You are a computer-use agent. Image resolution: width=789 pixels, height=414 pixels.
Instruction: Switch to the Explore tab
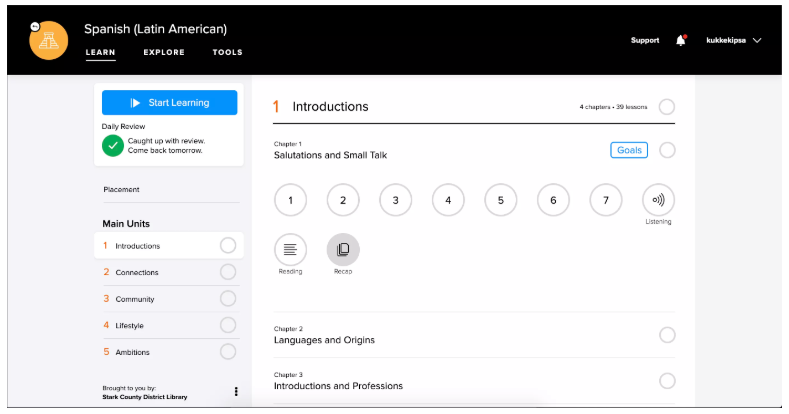click(163, 52)
